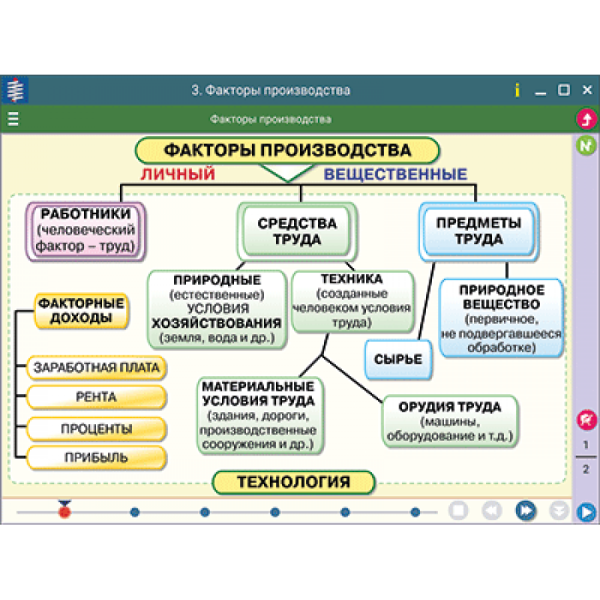Open the hamburger menu in green bar
Viewport: 600px width, 600px height.
(x=13, y=120)
